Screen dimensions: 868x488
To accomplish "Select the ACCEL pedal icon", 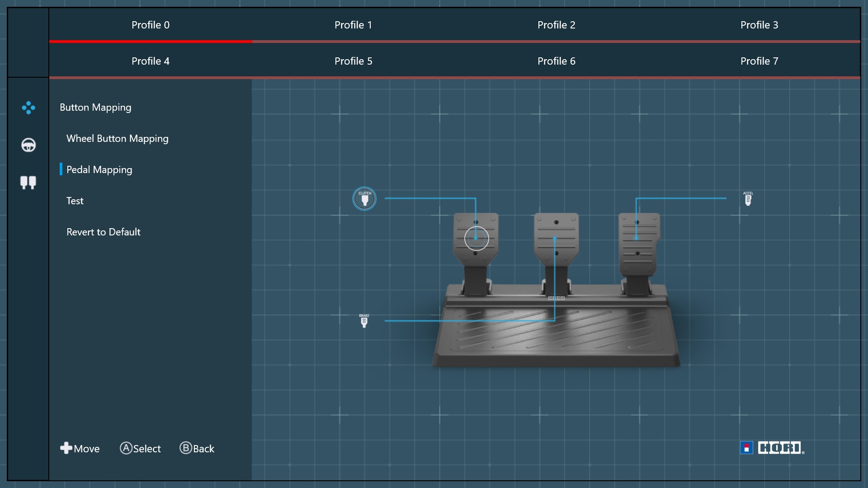I will [748, 199].
